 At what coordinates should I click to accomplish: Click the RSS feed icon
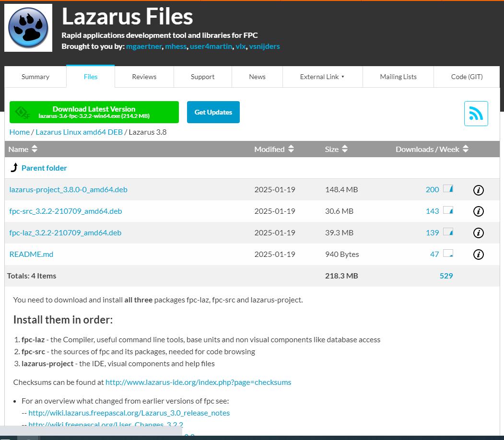[x=476, y=114]
